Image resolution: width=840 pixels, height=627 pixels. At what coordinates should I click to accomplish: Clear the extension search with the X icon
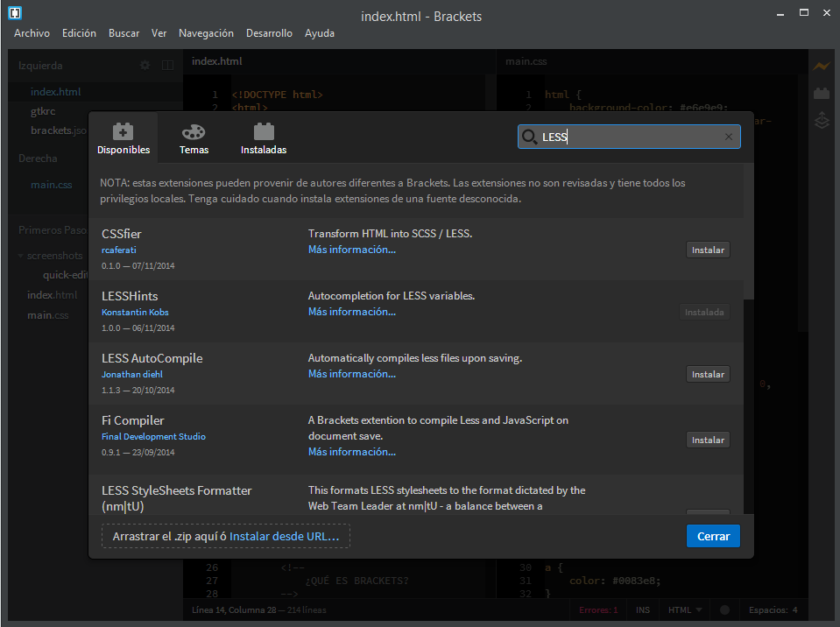[x=729, y=137]
